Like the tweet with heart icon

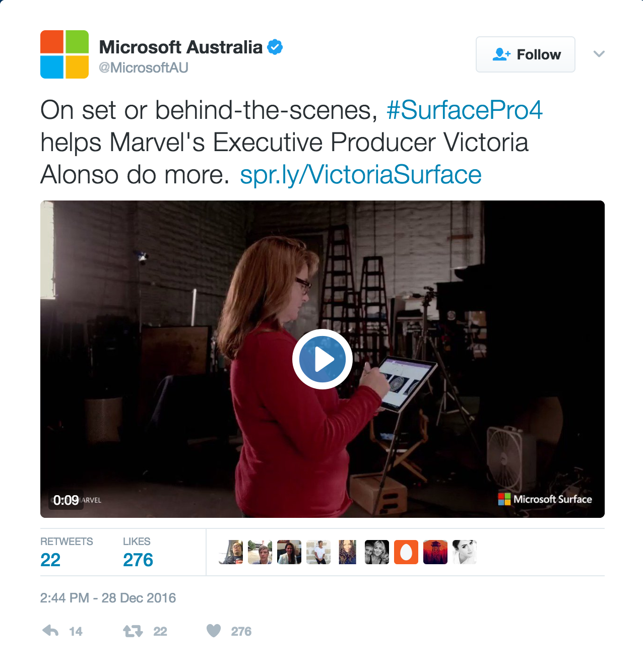[x=214, y=631]
